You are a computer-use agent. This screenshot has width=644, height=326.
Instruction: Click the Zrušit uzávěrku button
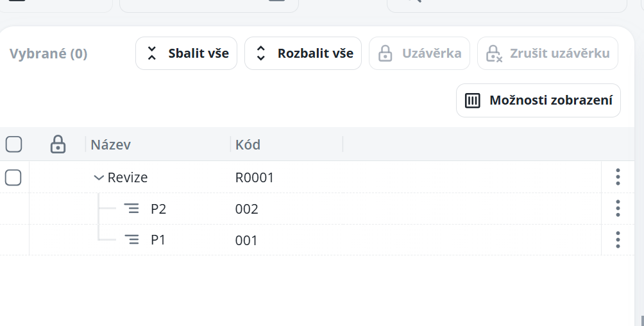coord(548,53)
